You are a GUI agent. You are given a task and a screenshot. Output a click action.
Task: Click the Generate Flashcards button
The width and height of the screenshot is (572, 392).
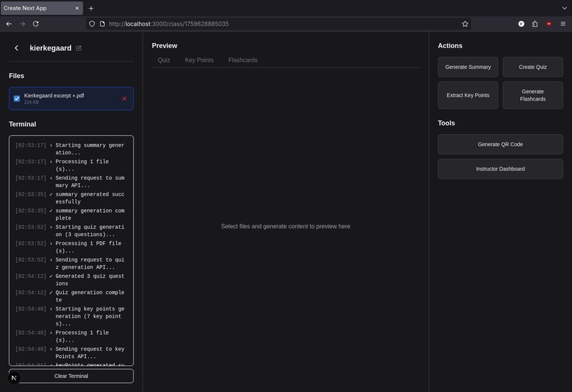coord(532,95)
